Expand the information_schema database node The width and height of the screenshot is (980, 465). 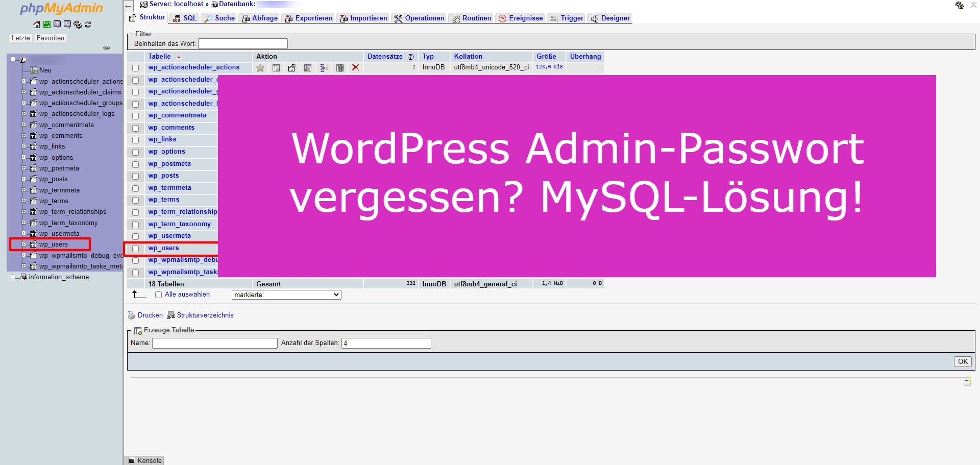click(x=13, y=277)
